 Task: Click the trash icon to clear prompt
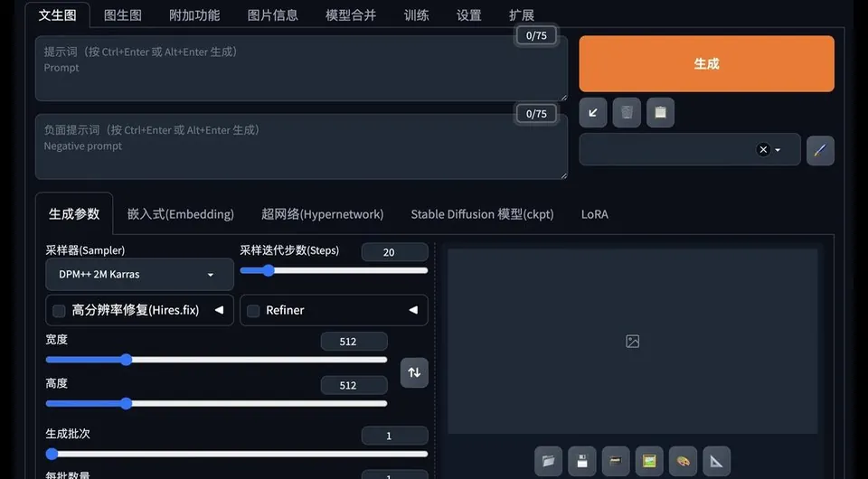click(x=627, y=113)
